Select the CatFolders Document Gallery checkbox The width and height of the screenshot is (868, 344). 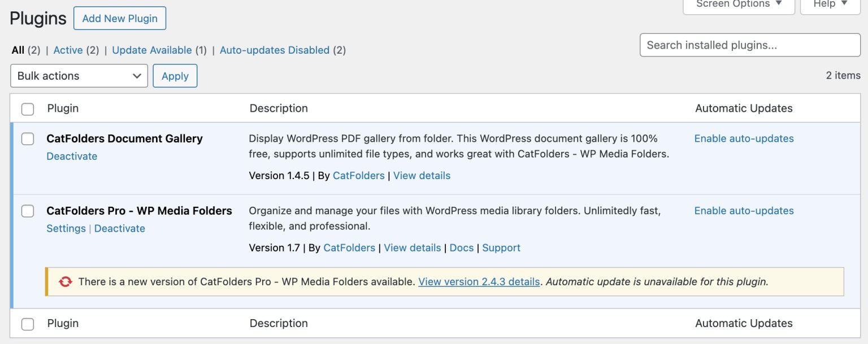(27, 138)
